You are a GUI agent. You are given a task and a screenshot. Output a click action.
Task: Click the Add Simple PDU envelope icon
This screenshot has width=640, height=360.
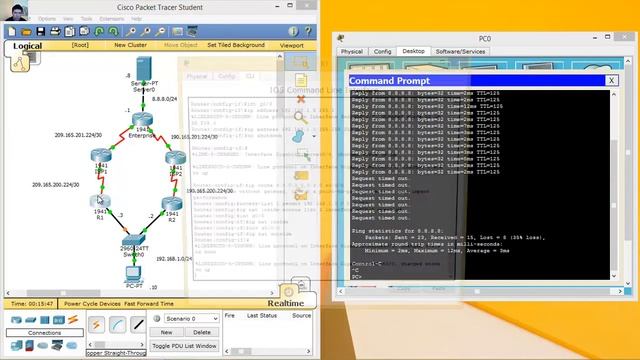click(301, 176)
